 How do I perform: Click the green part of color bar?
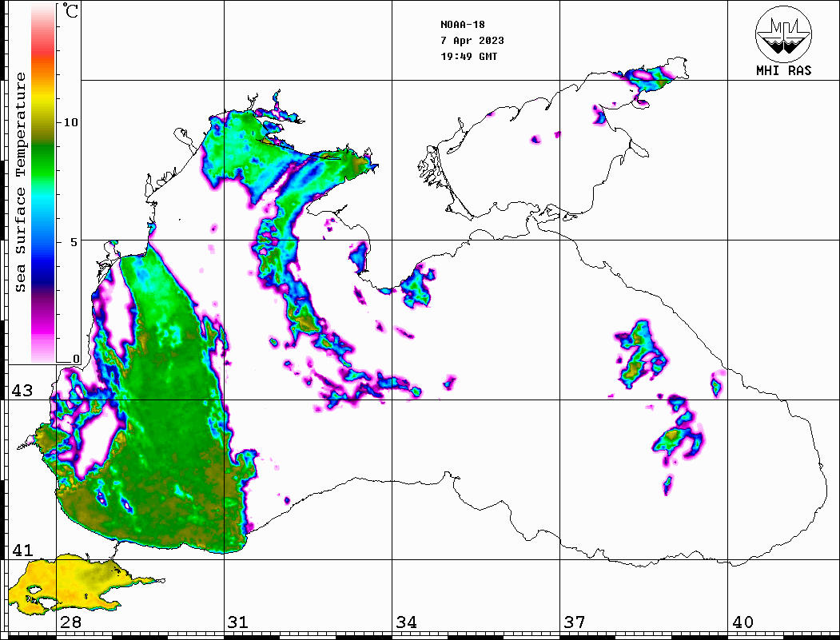click(43, 161)
